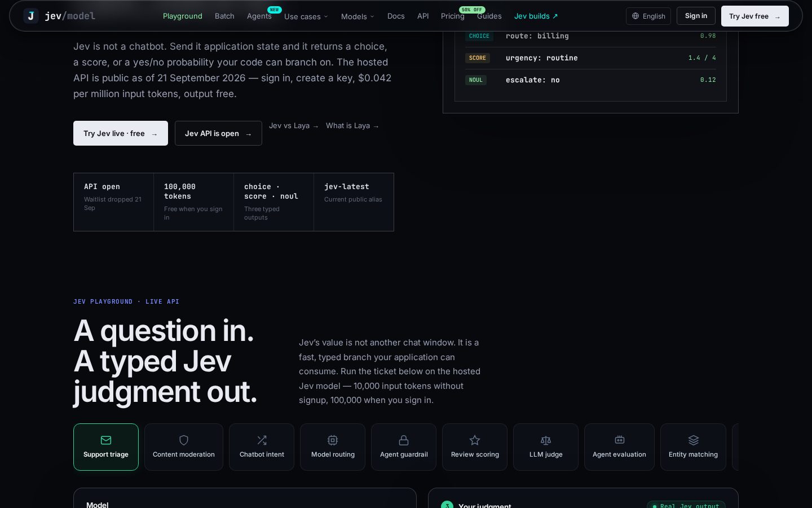Click the Model routing chip icon
The width and height of the screenshot is (812, 508).
333,440
